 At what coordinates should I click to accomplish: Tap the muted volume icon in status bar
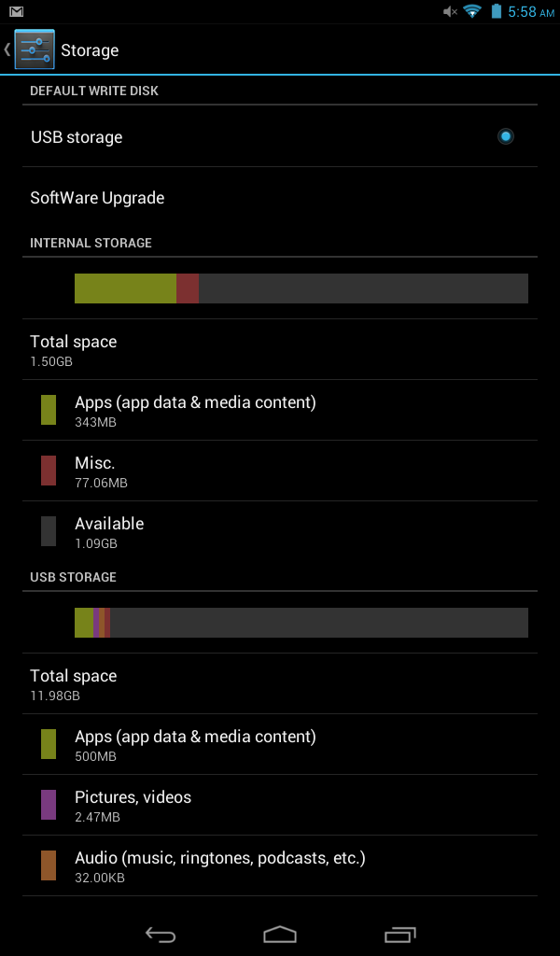450,11
